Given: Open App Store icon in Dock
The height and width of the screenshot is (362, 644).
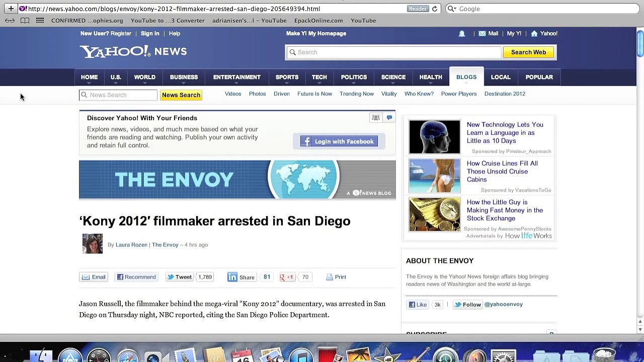Looking at the screenshot, I should click(70, 355).
